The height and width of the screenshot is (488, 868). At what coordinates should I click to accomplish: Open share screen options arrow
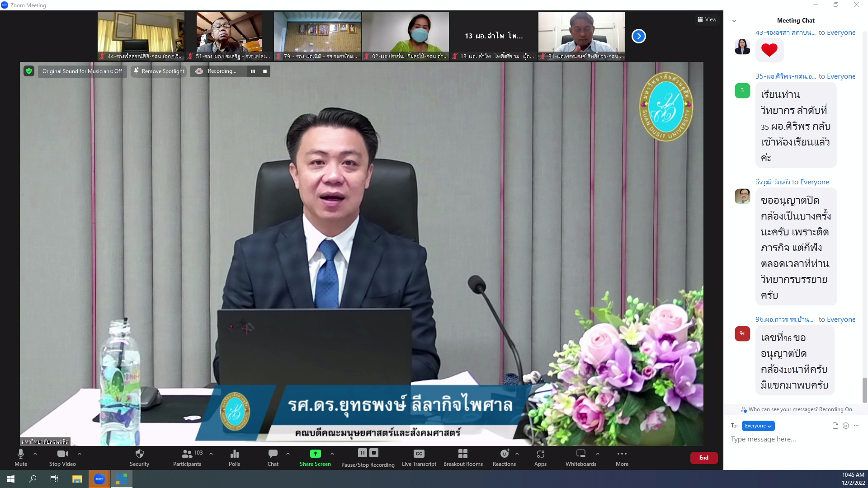(332, 453)
